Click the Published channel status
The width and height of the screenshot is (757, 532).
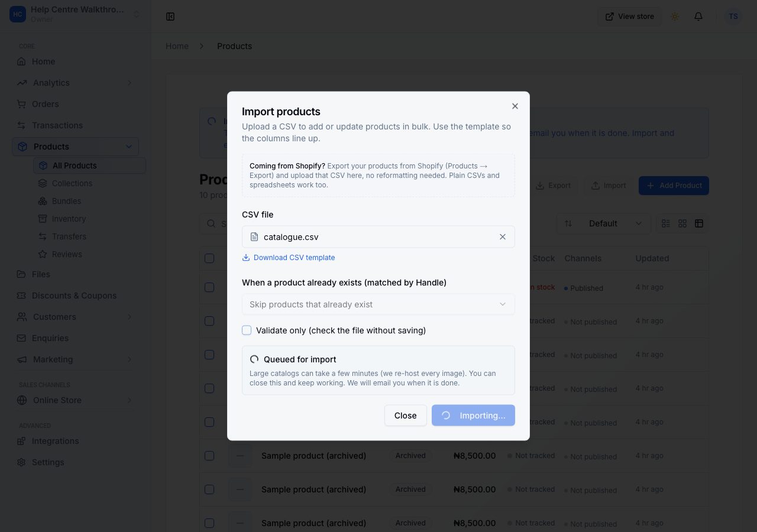click(x=584, y=288)
